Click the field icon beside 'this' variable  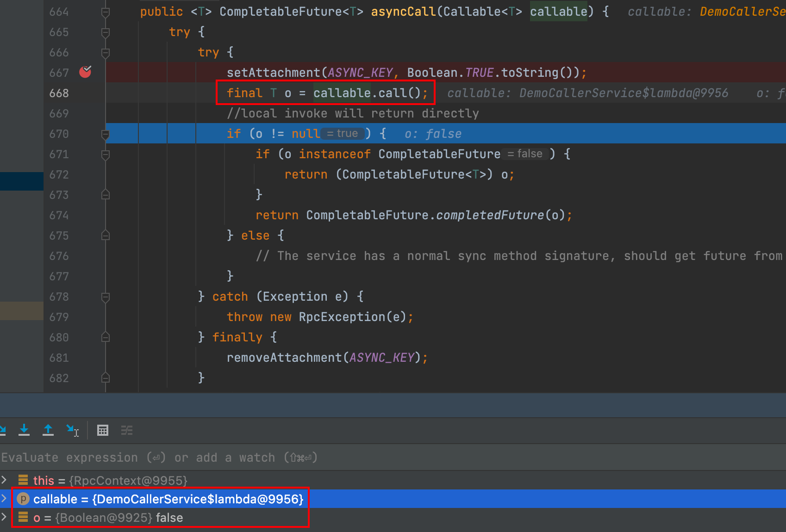coord(23,480)
